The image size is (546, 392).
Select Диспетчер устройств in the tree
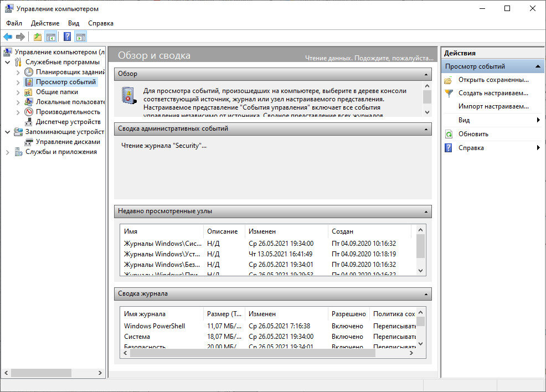click(68, 122)
